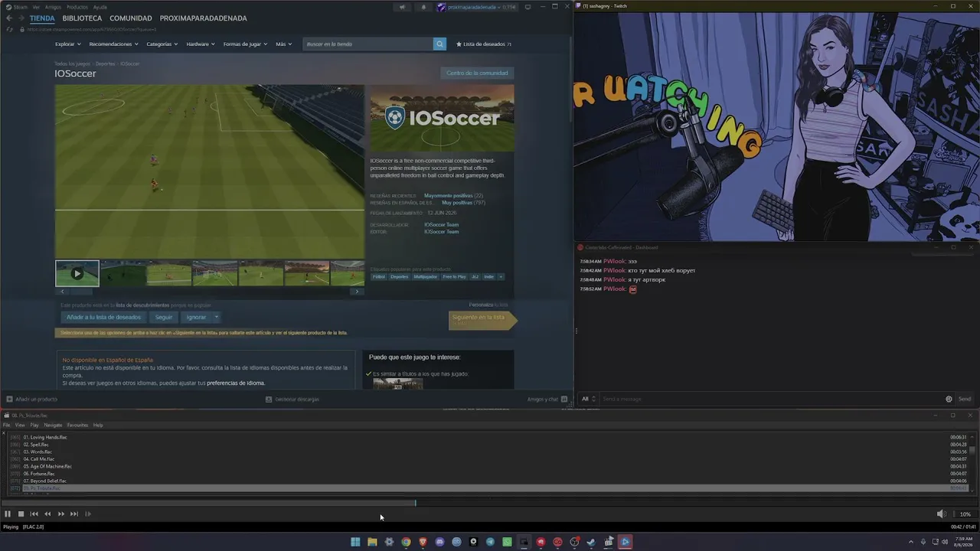
Task: Open the Categorías dropdown
Action: point(162,44)
